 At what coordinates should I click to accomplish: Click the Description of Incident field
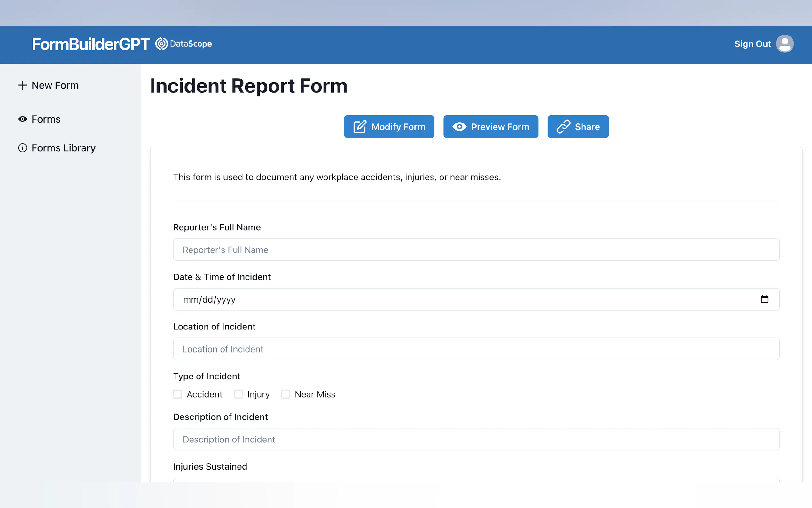476,439
